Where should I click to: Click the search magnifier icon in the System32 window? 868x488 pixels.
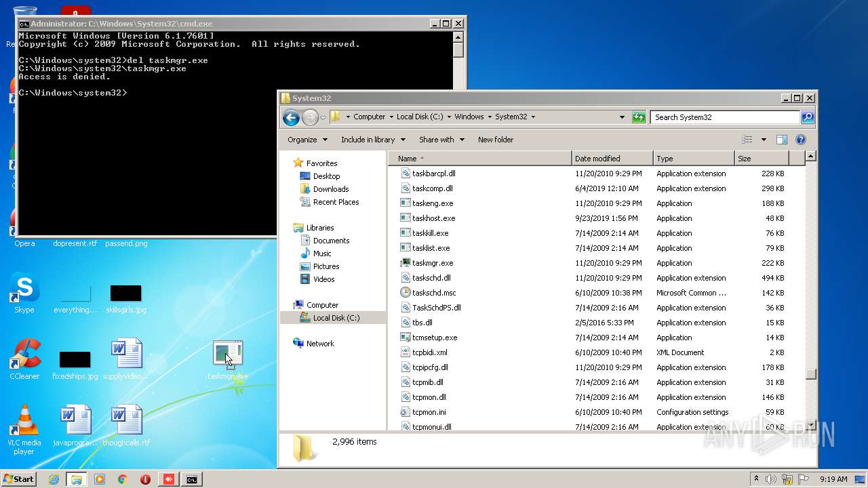tap(807, 117)
